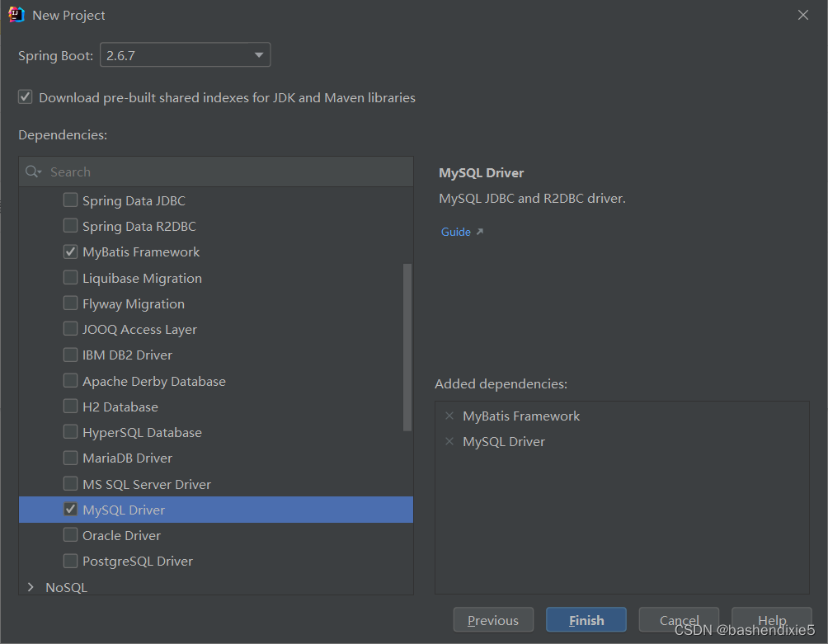Viewport: 828px width, 644px height.
Task: Enable the Spring Data JDBC dependency
Action: point(71,200)
